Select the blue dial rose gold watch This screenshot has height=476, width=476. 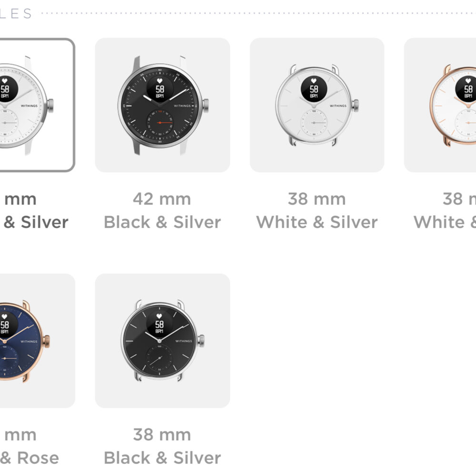pyautogui.click(x=38, y=341)
